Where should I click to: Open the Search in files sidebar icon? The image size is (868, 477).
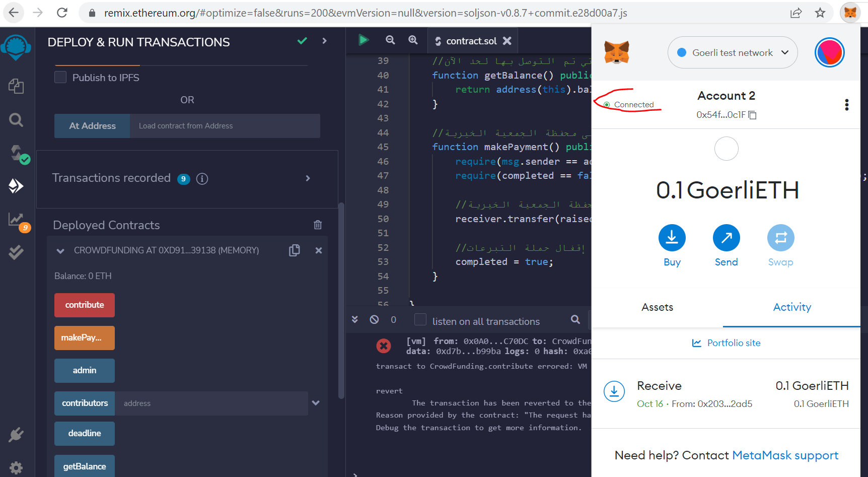(x=16, y=120)
